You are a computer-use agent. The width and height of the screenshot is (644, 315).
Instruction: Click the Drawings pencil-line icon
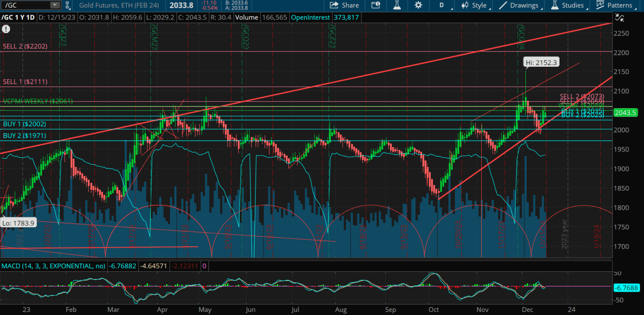coord(503,5)
